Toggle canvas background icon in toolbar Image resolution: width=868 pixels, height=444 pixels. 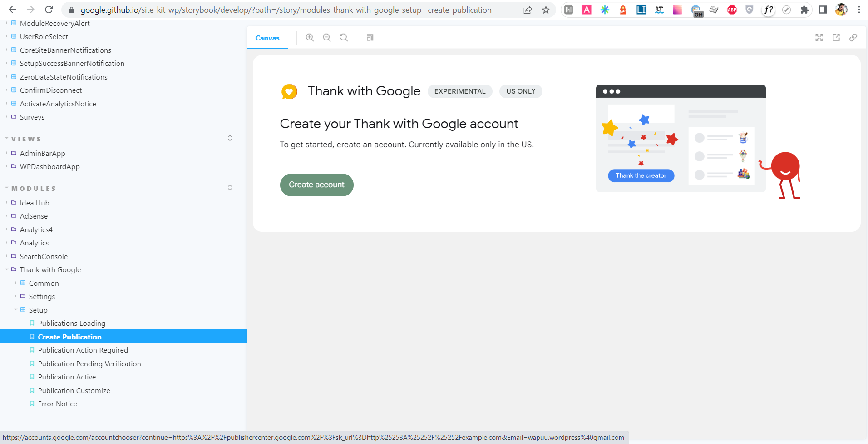370,38
